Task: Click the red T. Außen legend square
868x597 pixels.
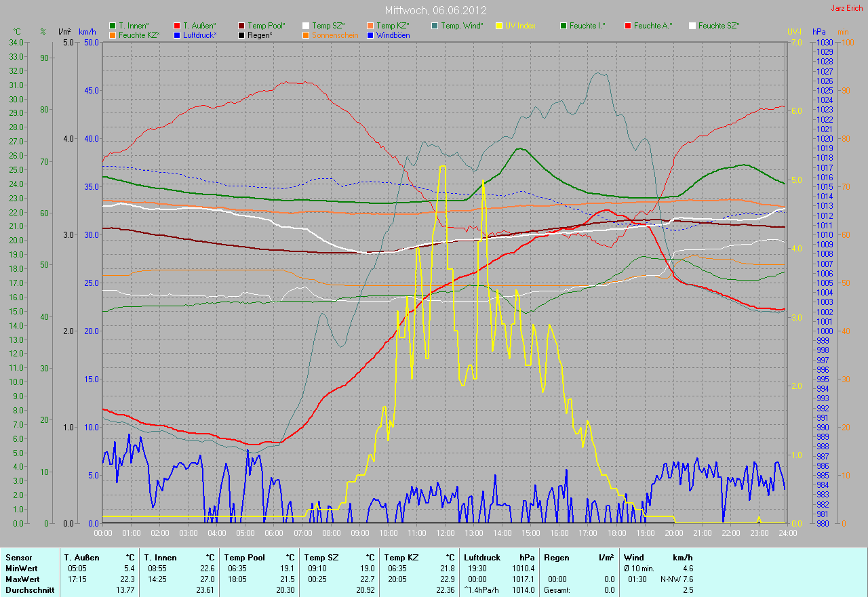Action: point(177,26)
